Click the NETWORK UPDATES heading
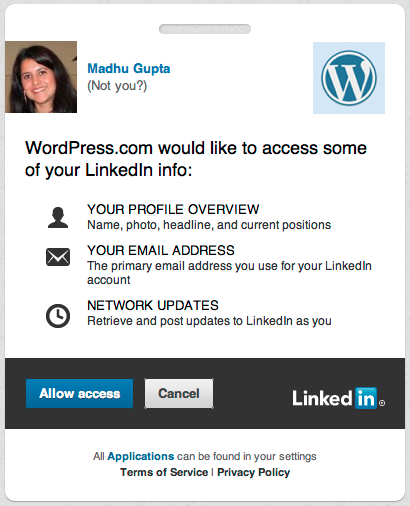The height and width of the screenshot is (506, 410). 153,305
